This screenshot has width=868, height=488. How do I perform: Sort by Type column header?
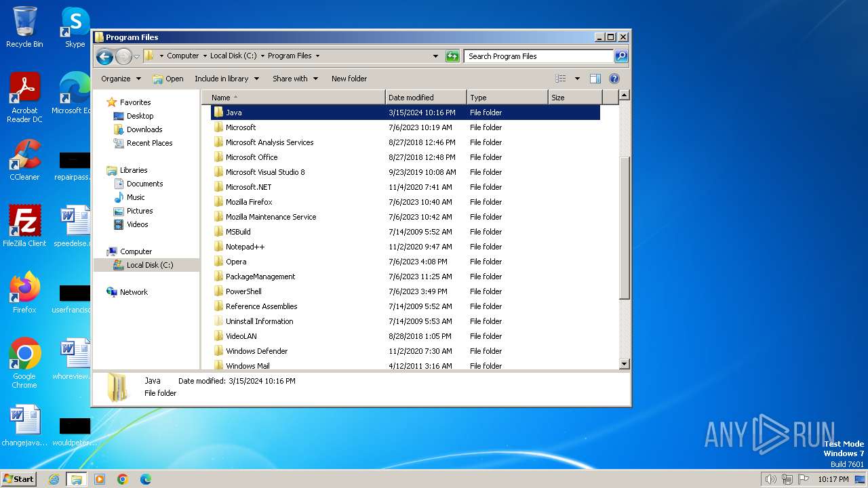(x=507, y=98)
